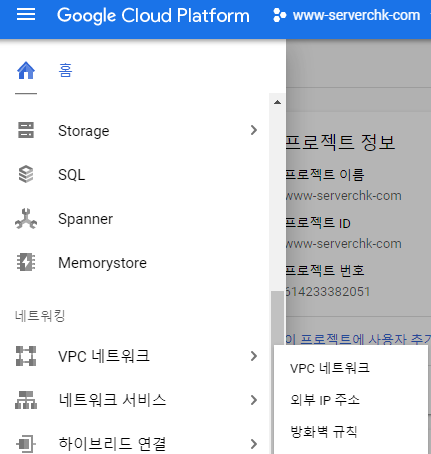Click the SQL stacked layers icon
This screenshot has height=454, width=431.
coord(26,174)
